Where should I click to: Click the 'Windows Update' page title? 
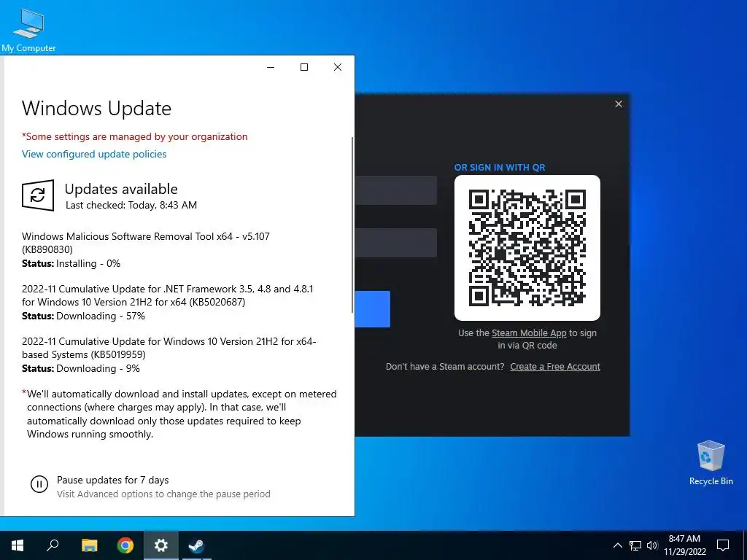[x=97, y=108]
